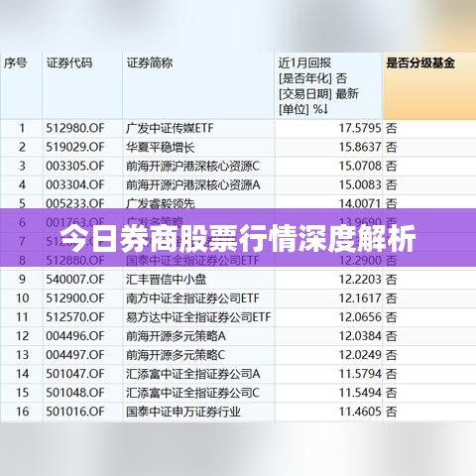
Task: Select return value 15.0083
Action: click(360, 184)
